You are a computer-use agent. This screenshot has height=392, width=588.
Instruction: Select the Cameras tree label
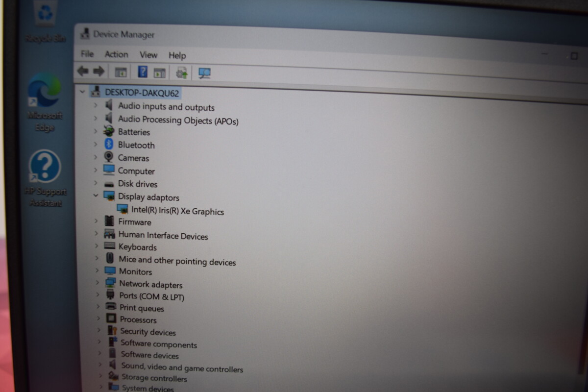[133, 158]
